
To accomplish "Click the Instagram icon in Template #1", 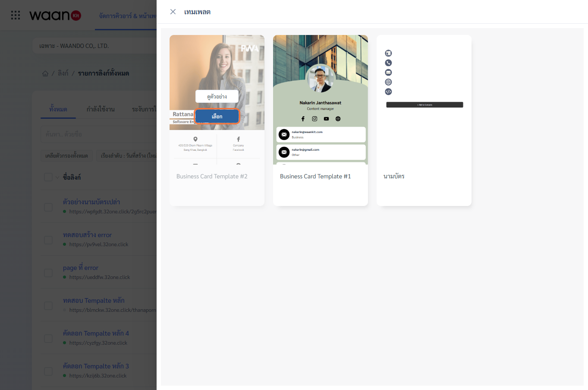I will coord(314,119).
